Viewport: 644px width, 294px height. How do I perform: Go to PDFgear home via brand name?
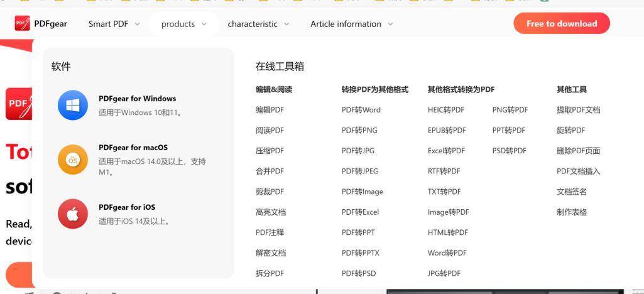[x=50, y=24]
